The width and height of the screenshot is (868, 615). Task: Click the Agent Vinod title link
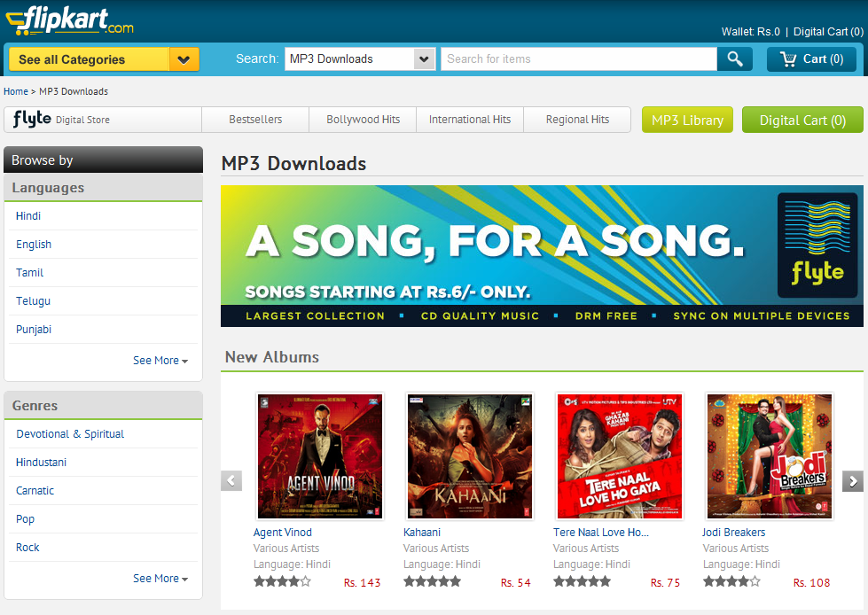[282, 532]
